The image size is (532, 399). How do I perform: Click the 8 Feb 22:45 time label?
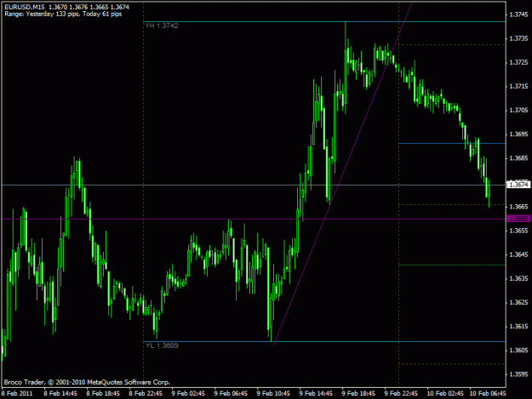[146, 393]
